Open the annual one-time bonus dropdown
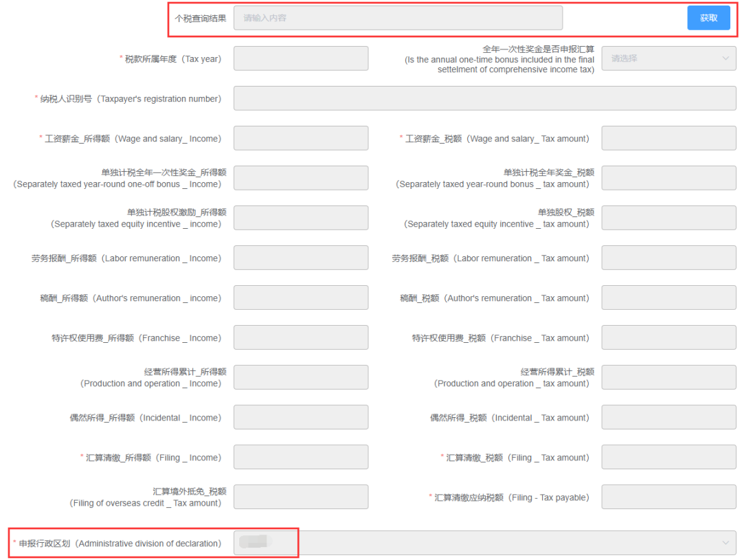 coord(668,58)
